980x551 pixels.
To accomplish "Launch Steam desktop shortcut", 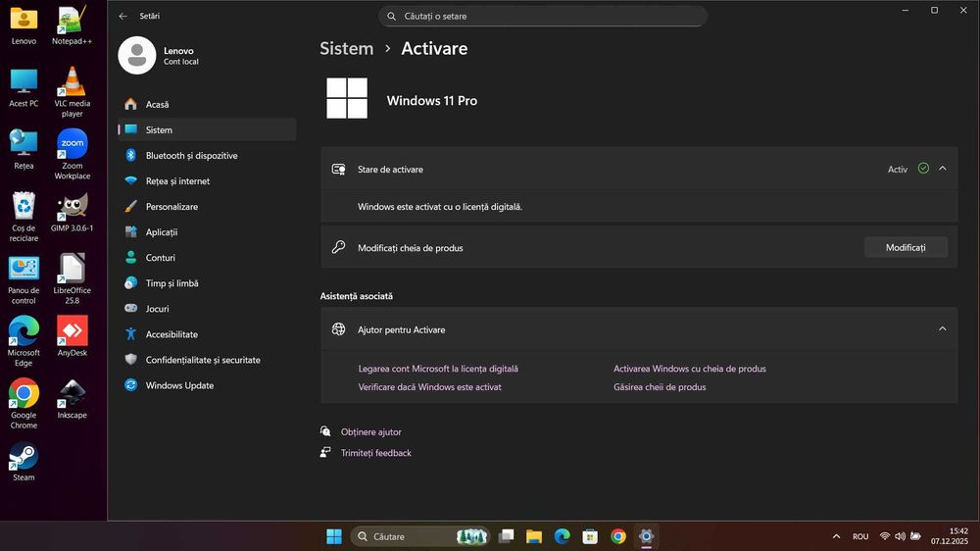I will (x=24, y=462).
